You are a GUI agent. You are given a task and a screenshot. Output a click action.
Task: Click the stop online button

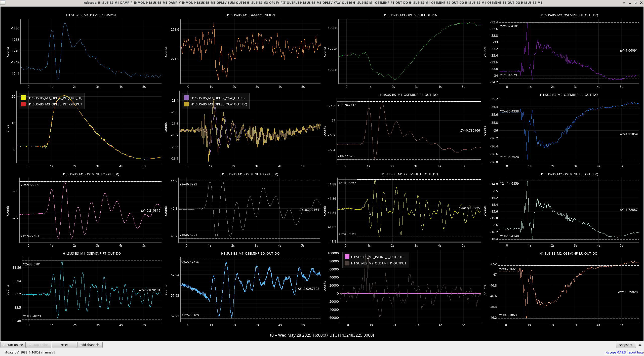tap(39, 345)
